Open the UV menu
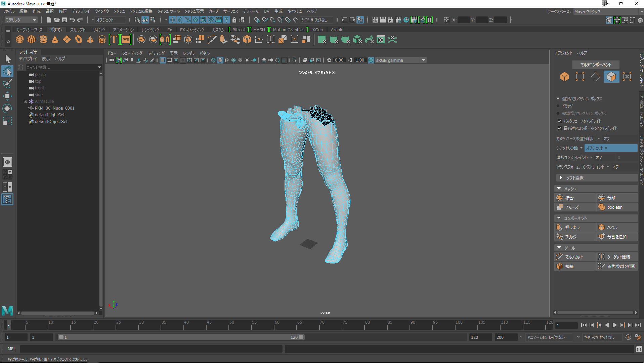Image resolution: width=644 pixels, height=363 pixels. [266, 11]
